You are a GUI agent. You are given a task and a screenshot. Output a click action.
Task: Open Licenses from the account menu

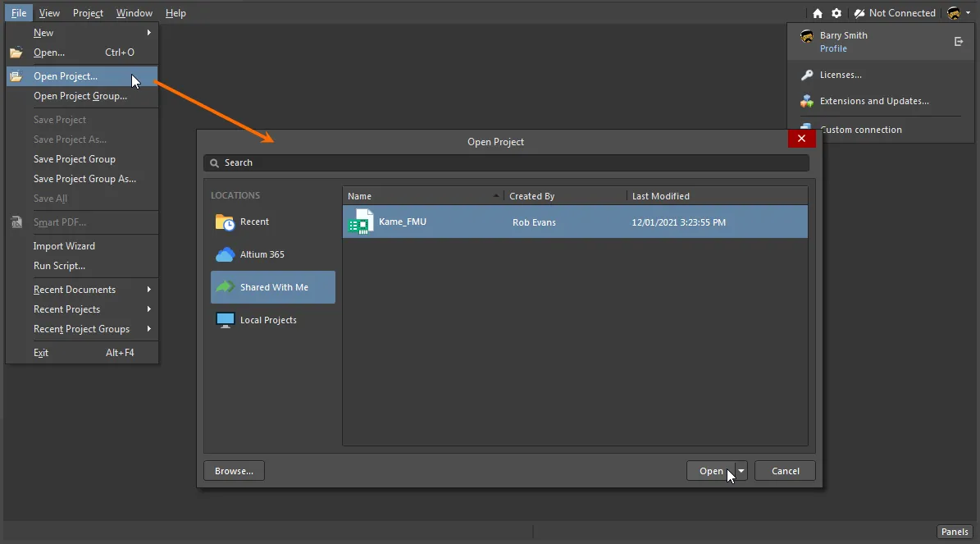(x=841, y=75)
